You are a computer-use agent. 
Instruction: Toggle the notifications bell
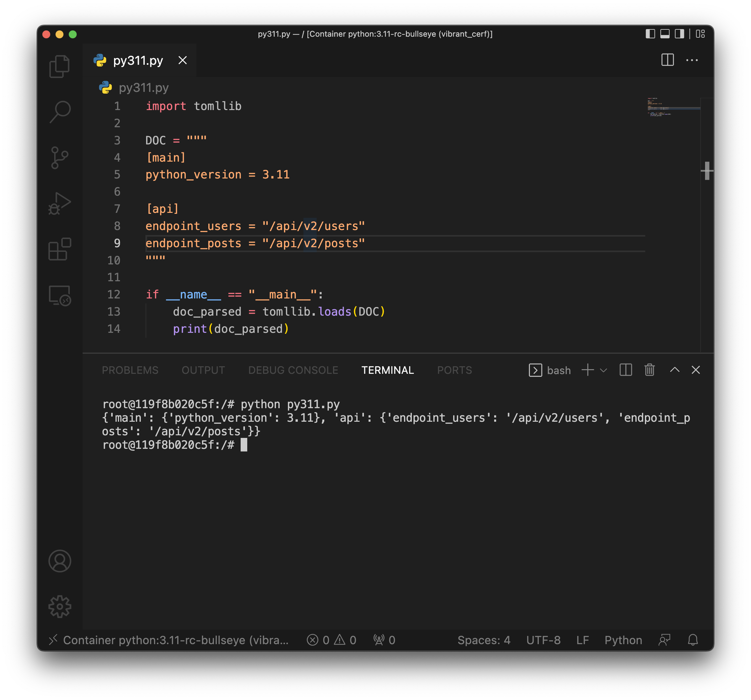point(693,640)
